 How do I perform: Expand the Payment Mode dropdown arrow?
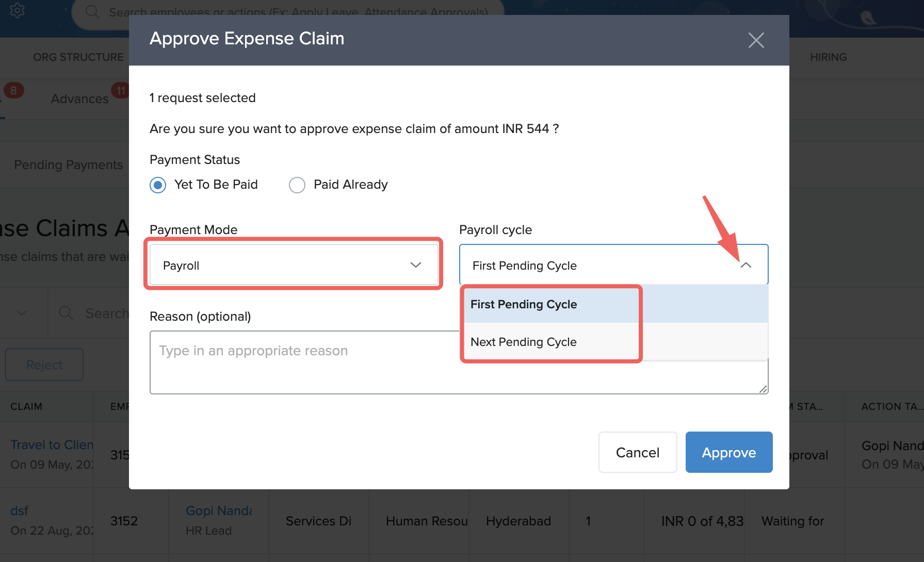point(415,265)
